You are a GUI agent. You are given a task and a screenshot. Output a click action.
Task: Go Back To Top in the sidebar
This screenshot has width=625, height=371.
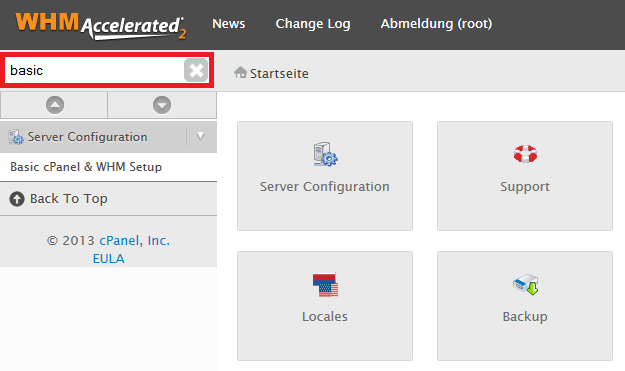(x=69, y=198)
